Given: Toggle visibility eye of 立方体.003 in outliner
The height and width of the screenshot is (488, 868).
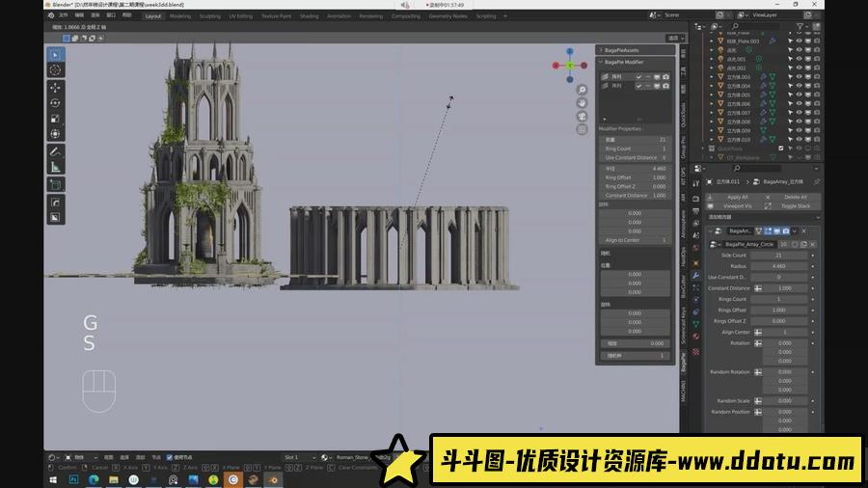Looking at the screenshot, I should 799,77.
